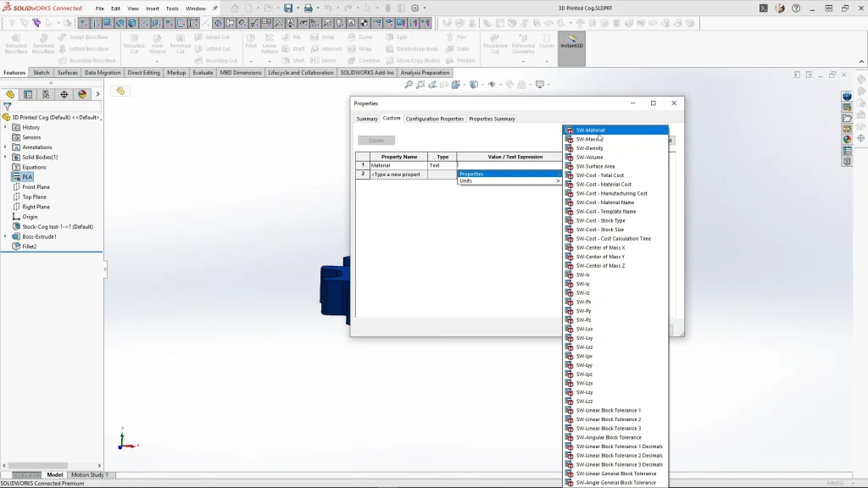Open the DisplayManager color ball tab
This screenshot has height=488, width=868.
82,95
